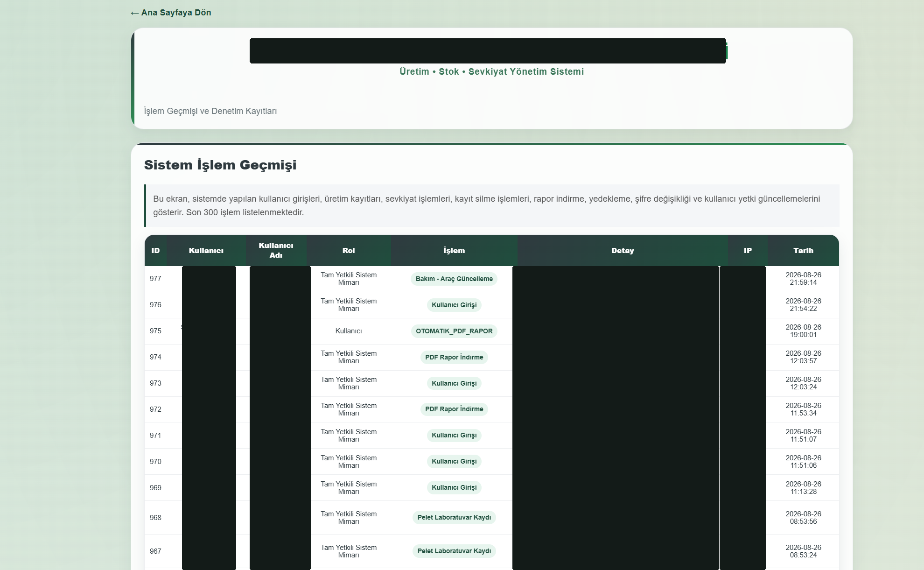Click the Rol column header
The image size is (924, 570).
(x=349, y=251)
